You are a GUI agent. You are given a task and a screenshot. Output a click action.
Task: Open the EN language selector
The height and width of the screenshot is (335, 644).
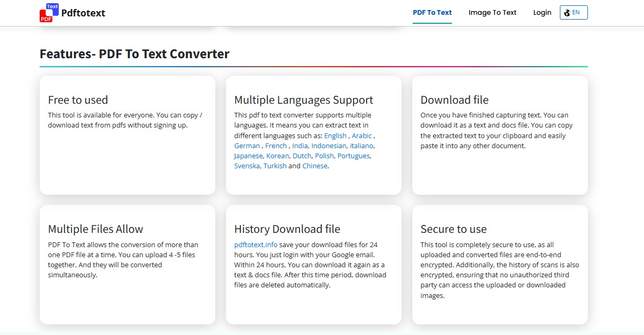[574, 13]
